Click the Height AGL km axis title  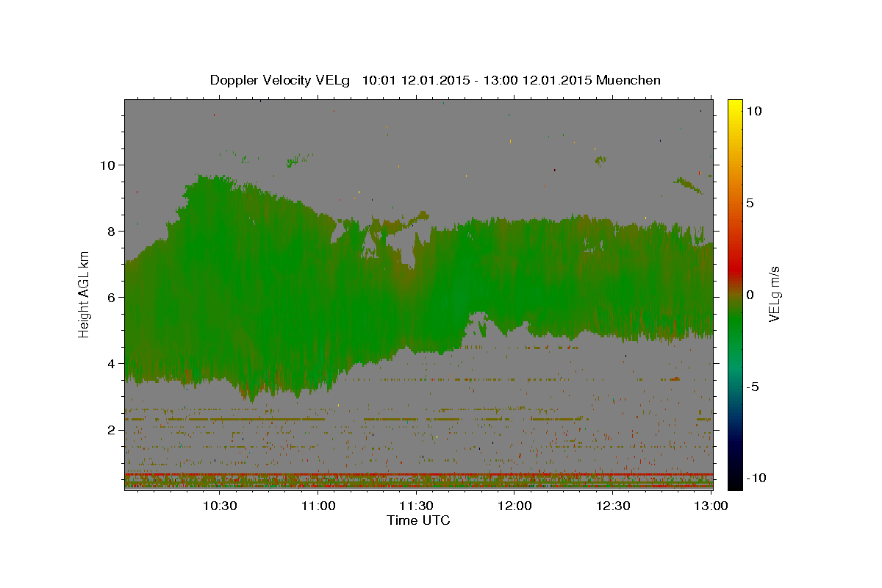85,294
